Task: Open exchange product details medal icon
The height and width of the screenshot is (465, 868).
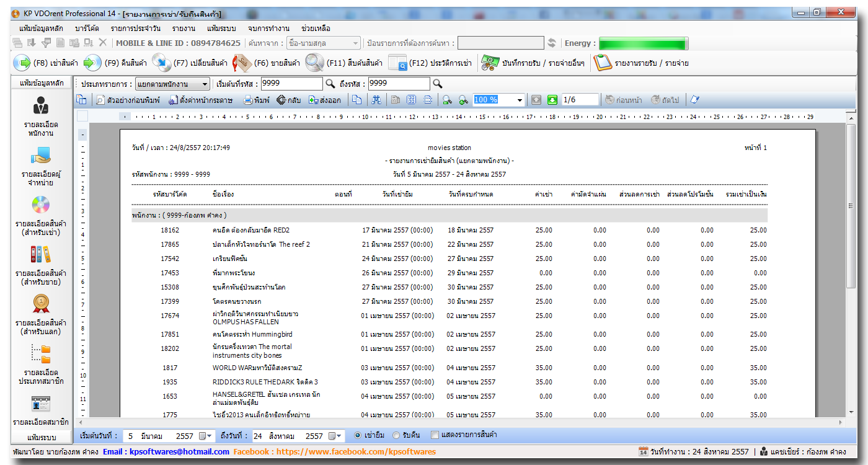Action: pyautogui.click(x=41, y=304)
